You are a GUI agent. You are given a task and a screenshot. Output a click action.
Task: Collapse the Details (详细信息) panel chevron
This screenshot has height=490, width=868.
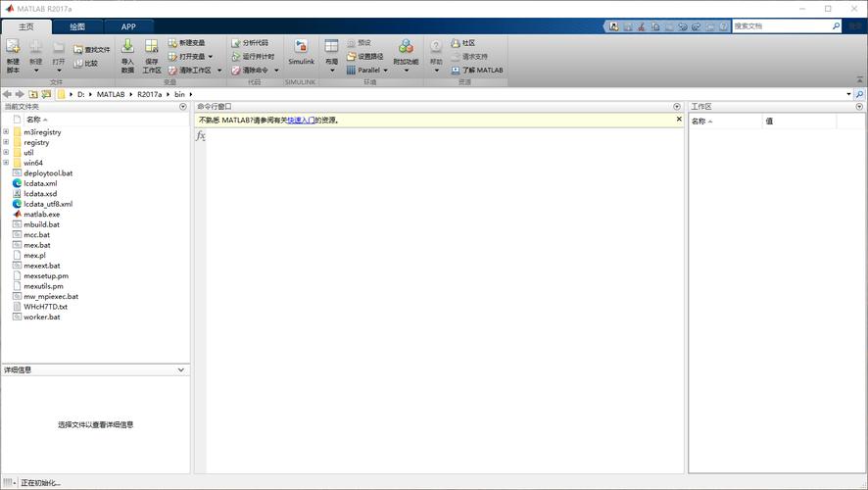point(181,370)
